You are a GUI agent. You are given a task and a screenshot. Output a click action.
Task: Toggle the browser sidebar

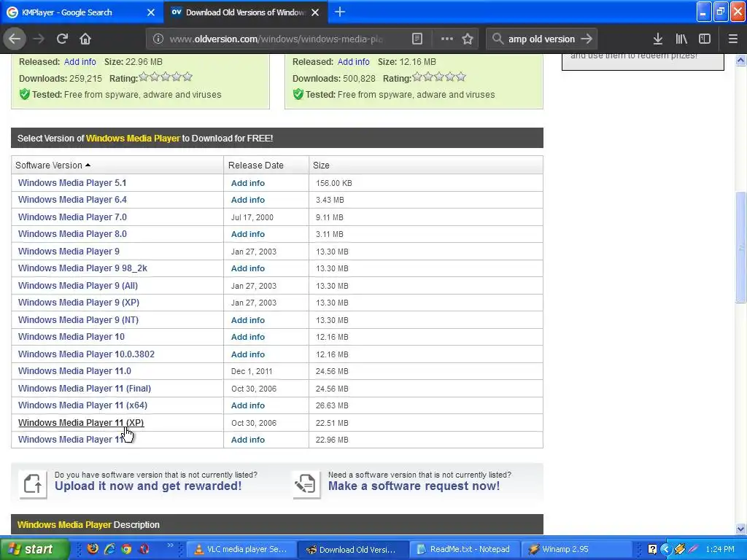pyautogui.click(x=705, y=39)
